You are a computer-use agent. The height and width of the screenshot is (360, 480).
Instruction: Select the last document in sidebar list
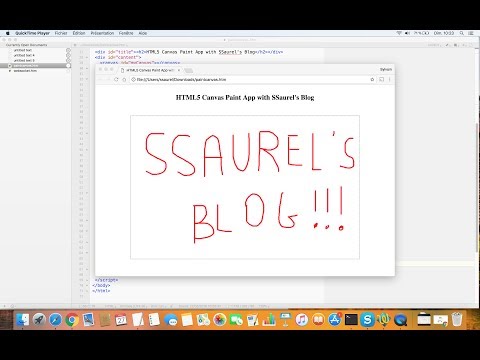click(x=25, y=71)
